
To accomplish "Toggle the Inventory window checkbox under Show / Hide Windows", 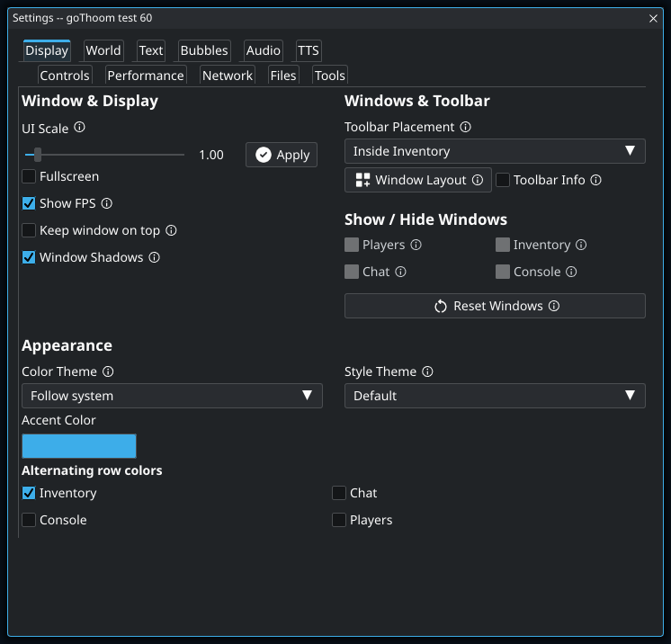I will [503, 245].
